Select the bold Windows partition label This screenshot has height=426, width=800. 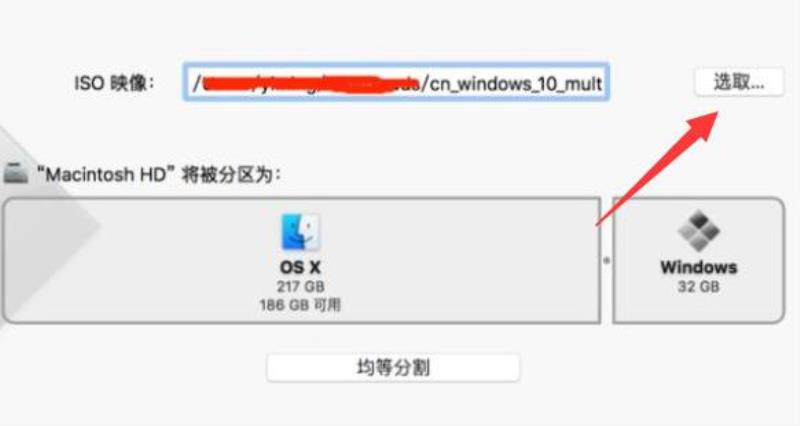pos(698,267)
